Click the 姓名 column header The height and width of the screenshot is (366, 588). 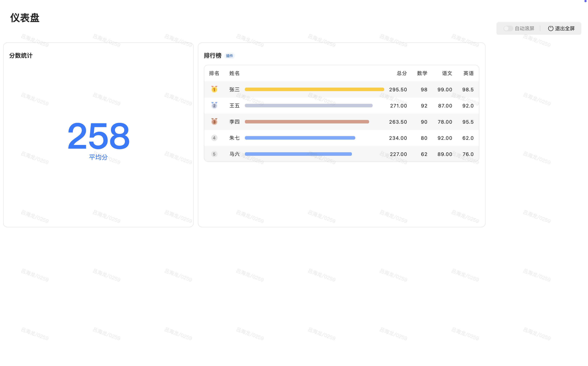click(234, 73)
